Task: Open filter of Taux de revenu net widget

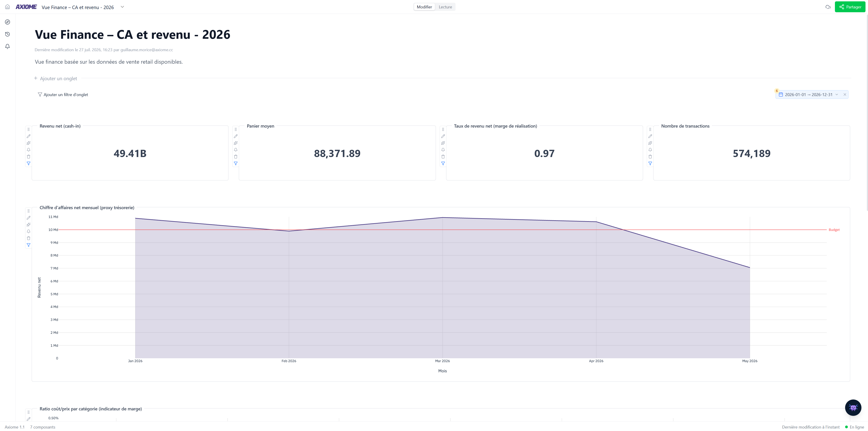Action: point(443,163)
